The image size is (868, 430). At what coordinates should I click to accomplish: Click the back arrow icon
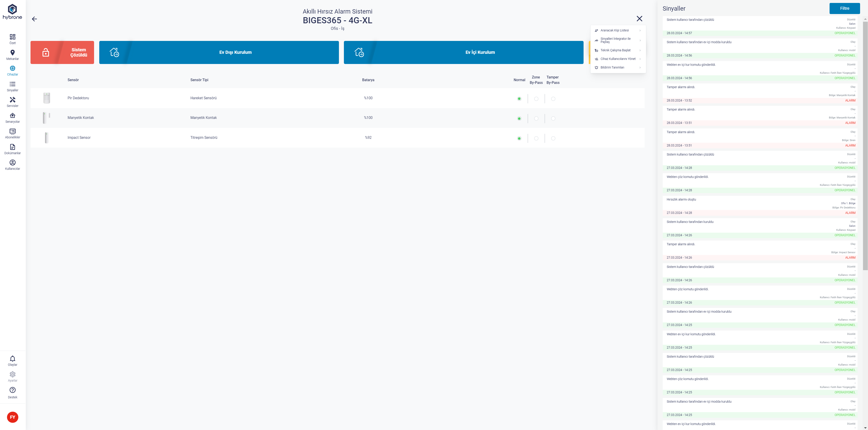pos(34,19)
